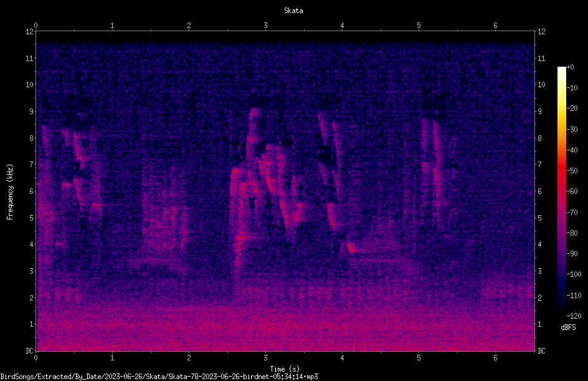
Task: Click the '-90' value on the dBFS scale
Action: pyautogui.click(x=572, y=254)
